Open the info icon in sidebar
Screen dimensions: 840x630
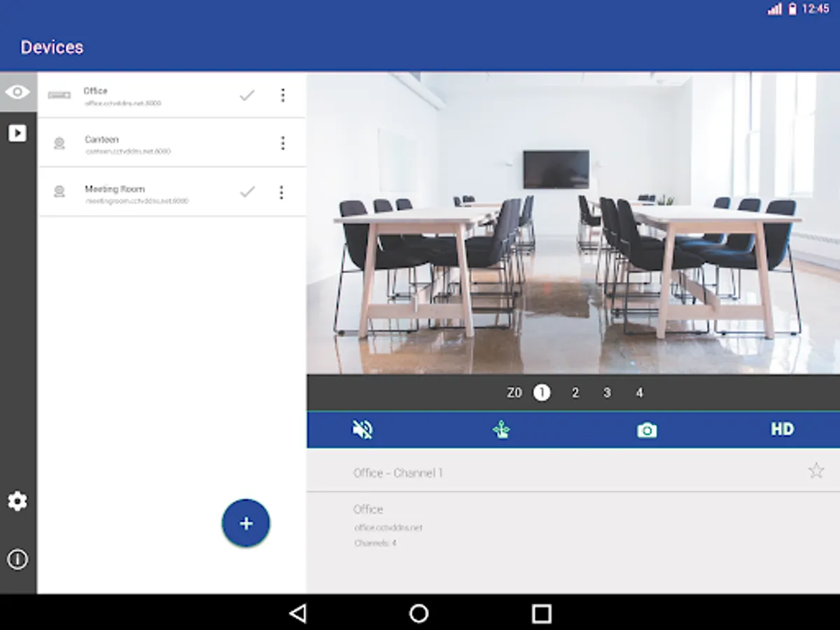tap(17, 559)
